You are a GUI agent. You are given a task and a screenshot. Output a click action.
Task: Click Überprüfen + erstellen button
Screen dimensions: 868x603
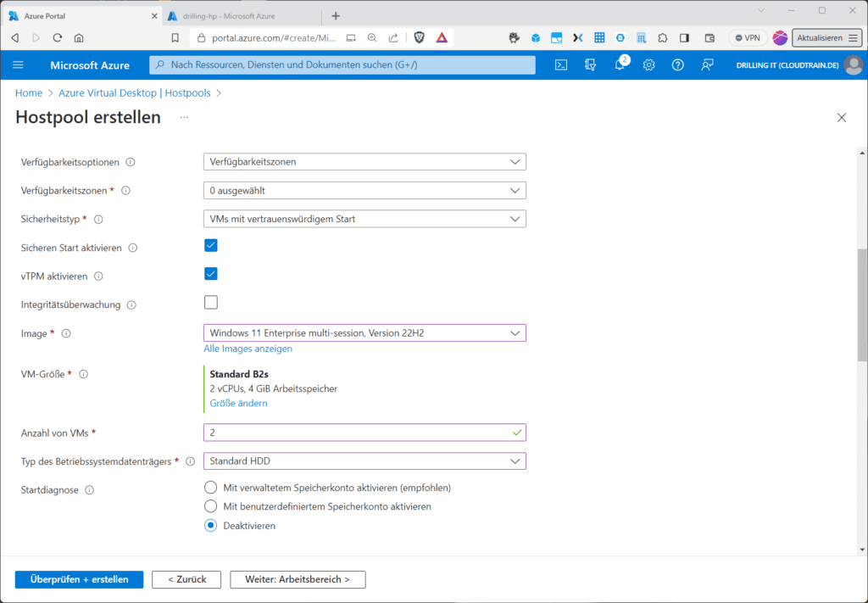tap(79, 579)
